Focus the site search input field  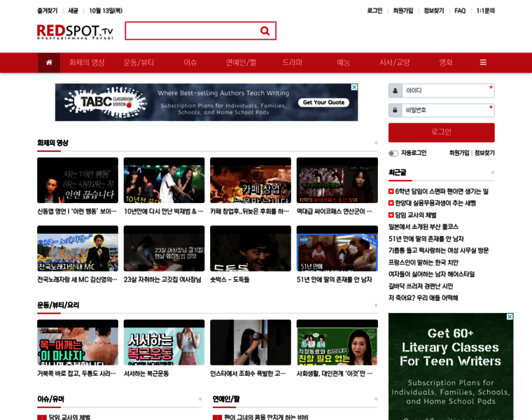click(192, 31)
